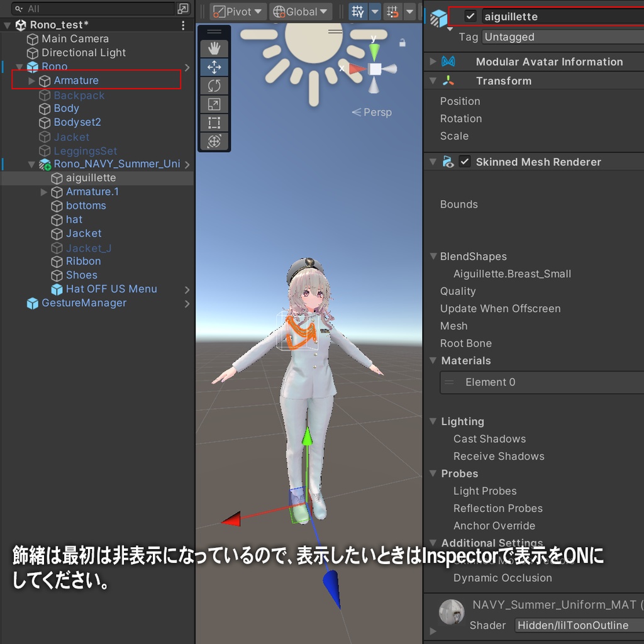Viewport: 644px width, 644px height.
Task: Select the Move tool
Action: 214,67
